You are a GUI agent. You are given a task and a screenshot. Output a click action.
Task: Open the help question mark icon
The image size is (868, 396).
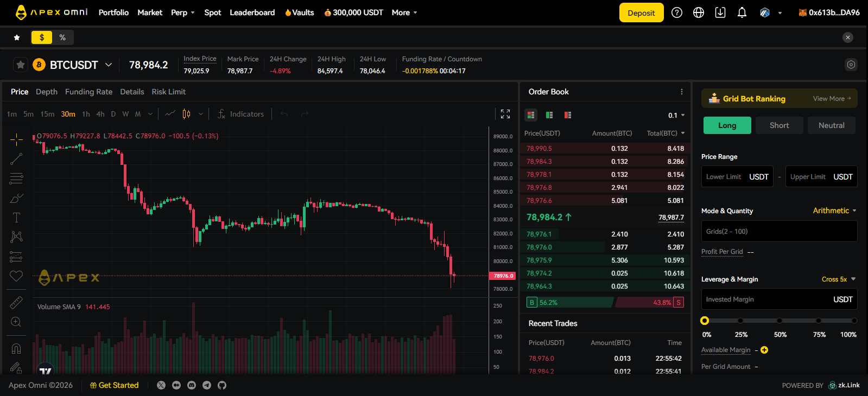tap(677, 12)
